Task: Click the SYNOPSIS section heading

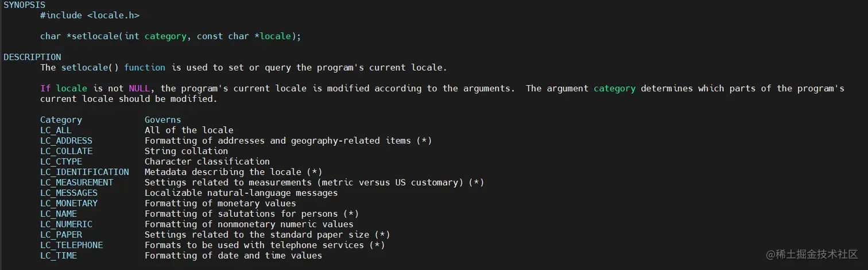Action: coord(24,5)
